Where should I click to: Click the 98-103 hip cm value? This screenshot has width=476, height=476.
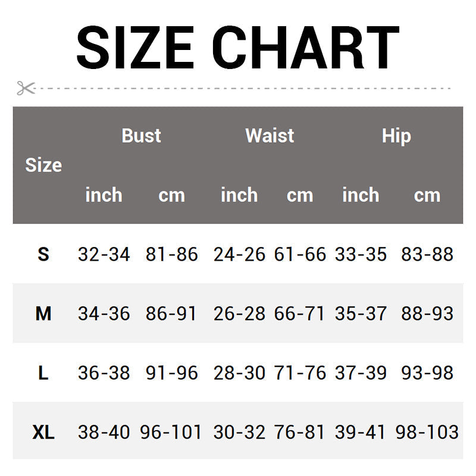[x=427, y=432]
